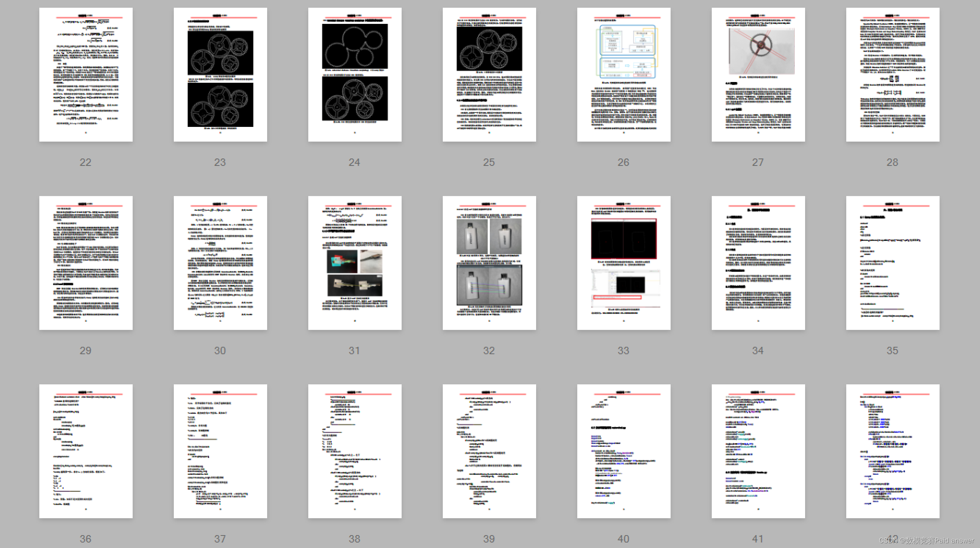Open page 39 thumbnail
Screen dimensions: 980x548
point(489,451)
